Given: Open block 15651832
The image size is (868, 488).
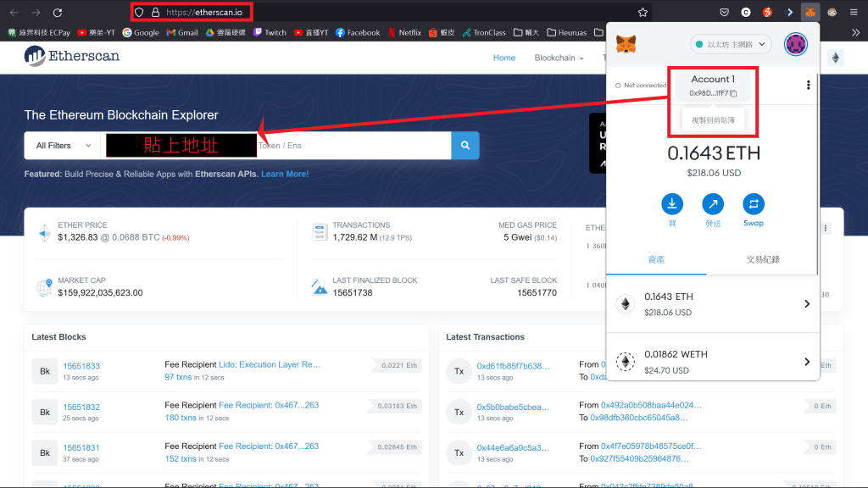Looking at the screenshot, I should click(81, 407).
